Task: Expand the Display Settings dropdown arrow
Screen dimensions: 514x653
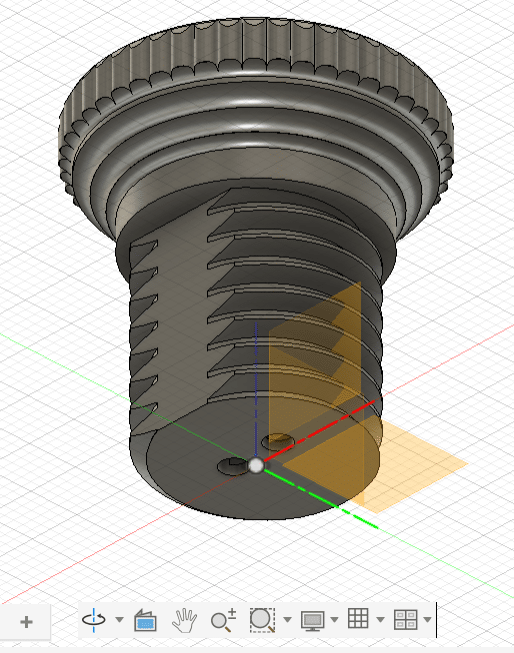Action: pos(334,620)
